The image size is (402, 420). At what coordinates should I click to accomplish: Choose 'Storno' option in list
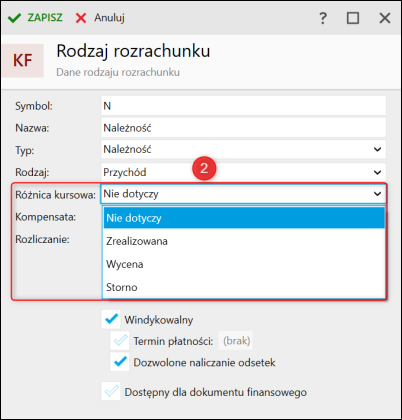click(244, 287)
